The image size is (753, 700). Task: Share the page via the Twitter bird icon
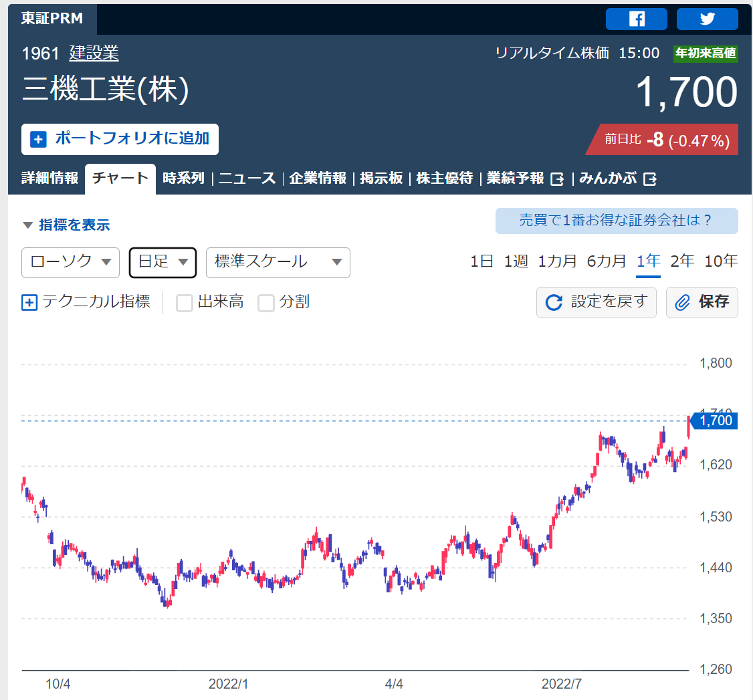click(707, 19)
